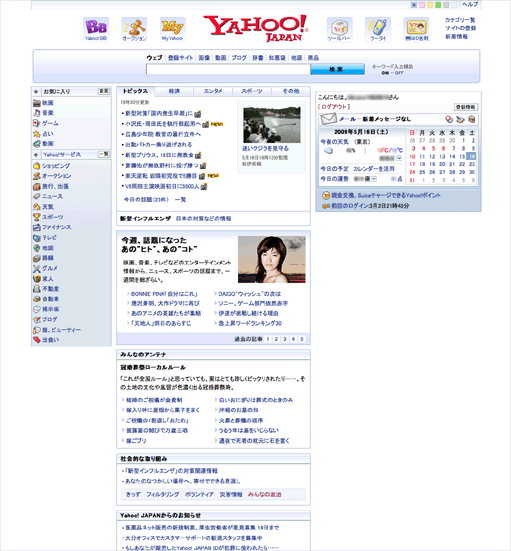Switch to the その他 news tab
Viewport: 511px width, 551px height.
click(291, 91)
